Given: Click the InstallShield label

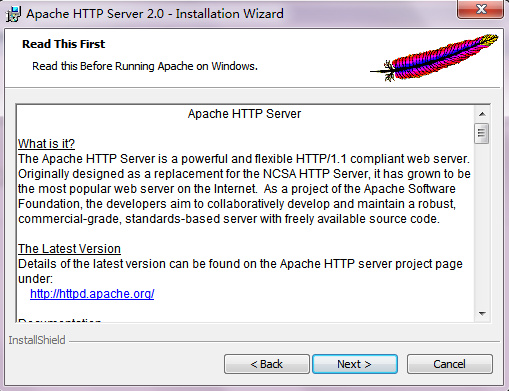Looking at the screenshot, I should click(37, 340).
